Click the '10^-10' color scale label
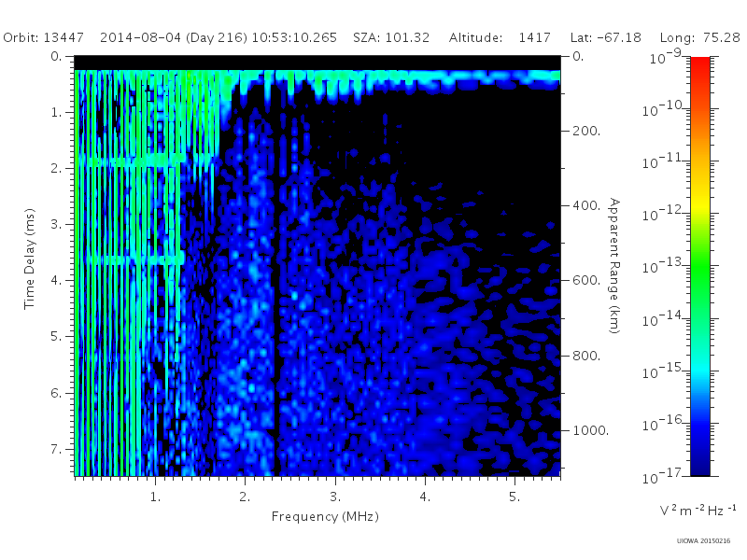Viewport: 747px width, 560px height. (x=663, y=108)
